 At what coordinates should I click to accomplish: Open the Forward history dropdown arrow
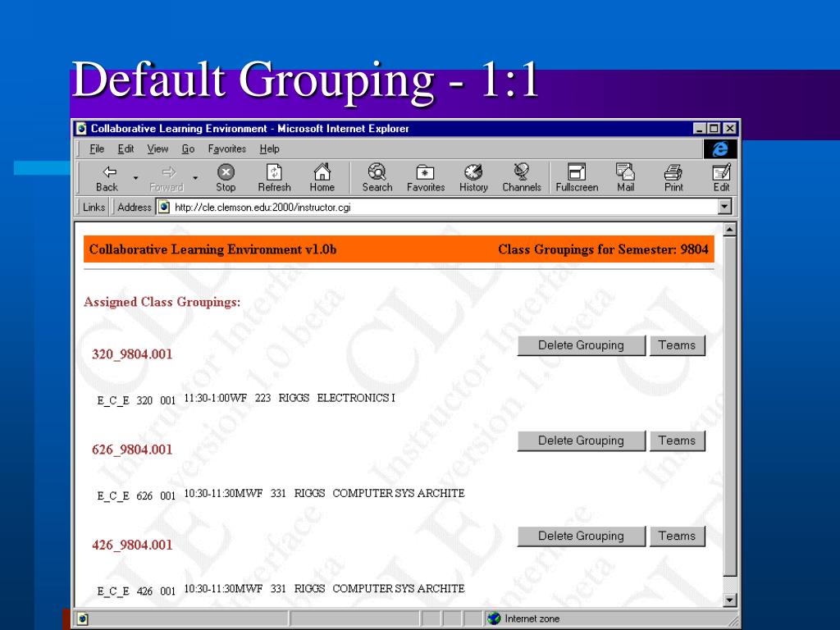tap(195, 178)
